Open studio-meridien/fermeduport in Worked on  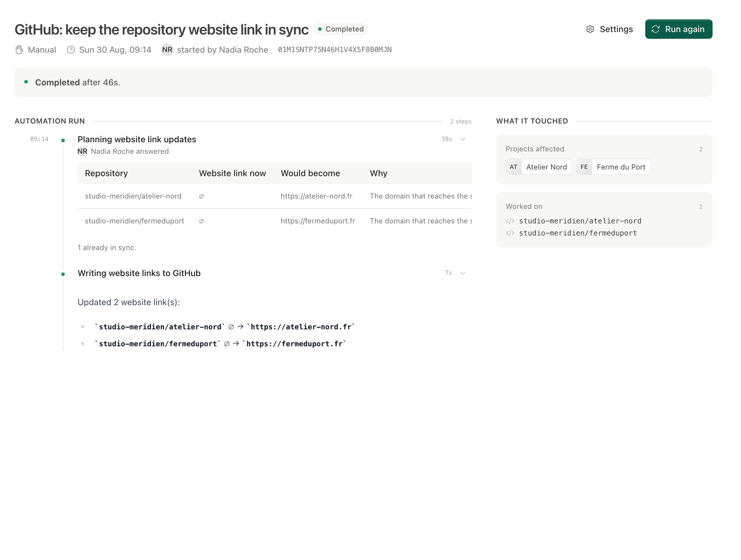click(x=578, y=233)
